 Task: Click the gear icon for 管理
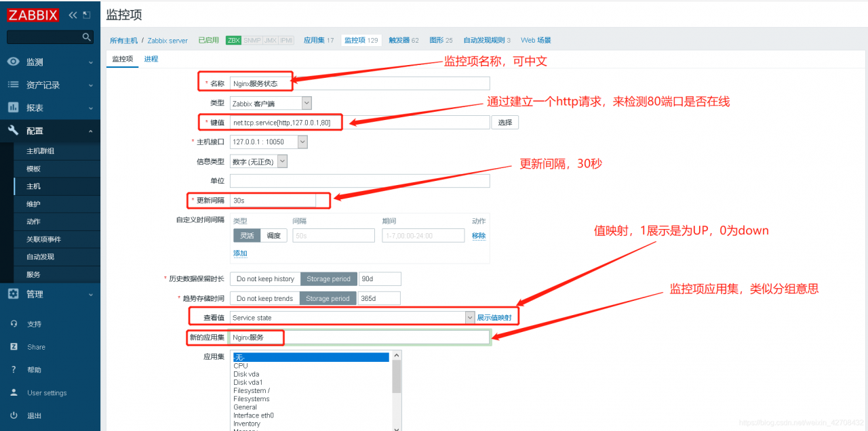13,293
